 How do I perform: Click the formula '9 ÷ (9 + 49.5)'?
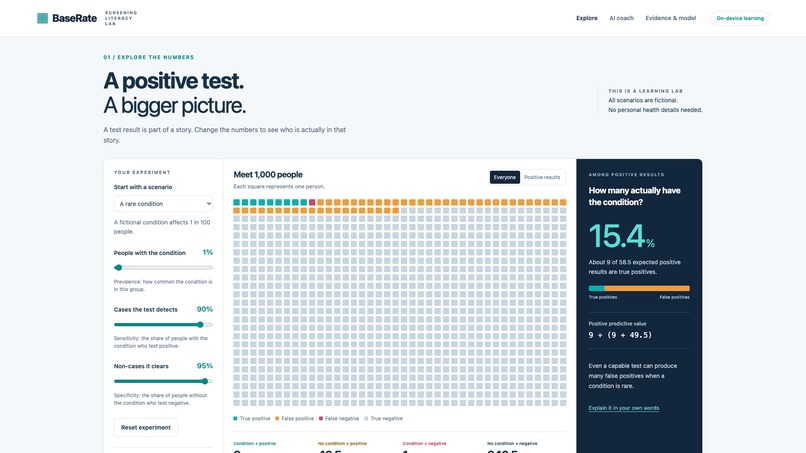tap(620, 335)
